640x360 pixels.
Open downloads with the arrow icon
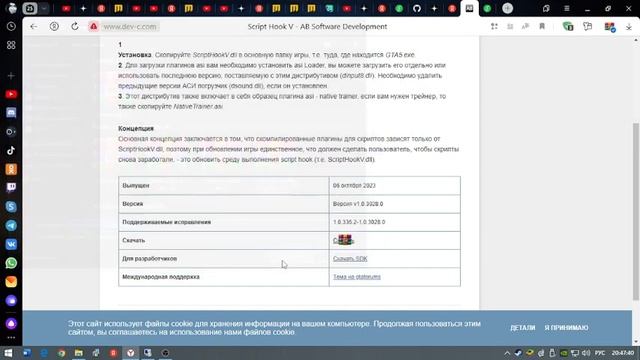(629, 27)
